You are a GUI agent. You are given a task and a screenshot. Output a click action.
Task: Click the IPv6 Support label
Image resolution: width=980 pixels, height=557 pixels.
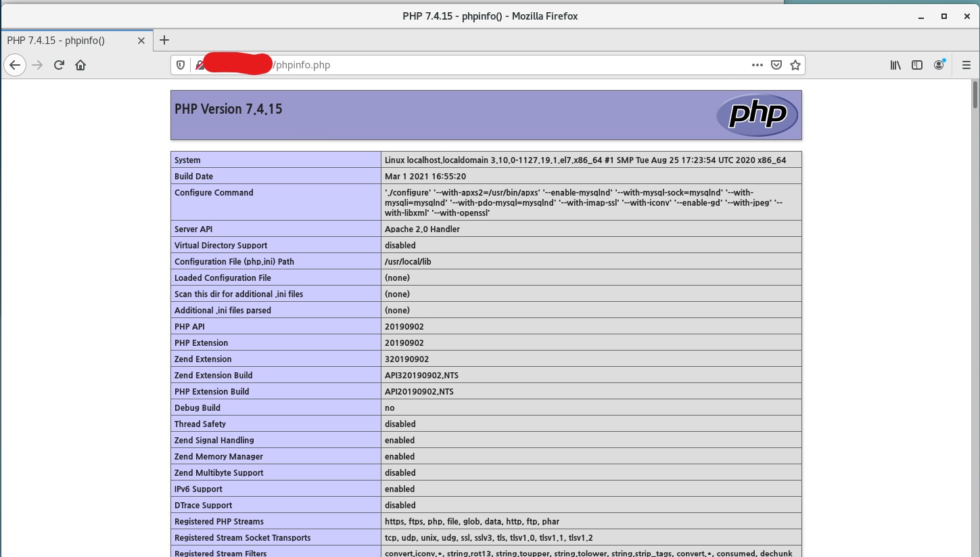[198, 489]
